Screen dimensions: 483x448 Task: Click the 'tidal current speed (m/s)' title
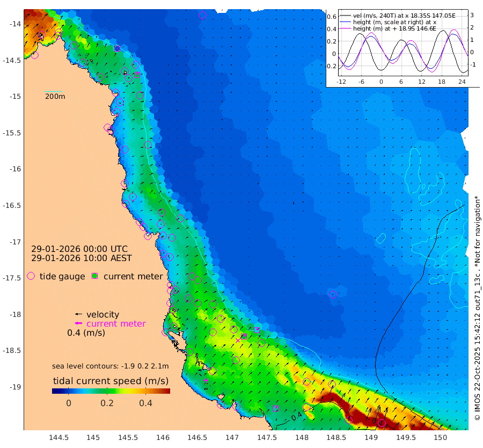click(111, 381)
